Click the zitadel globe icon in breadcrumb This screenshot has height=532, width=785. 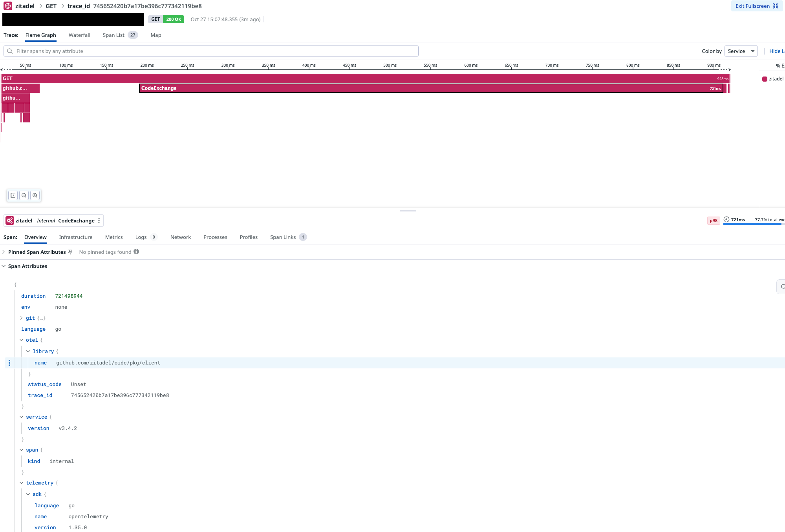[x=8, y=6]
